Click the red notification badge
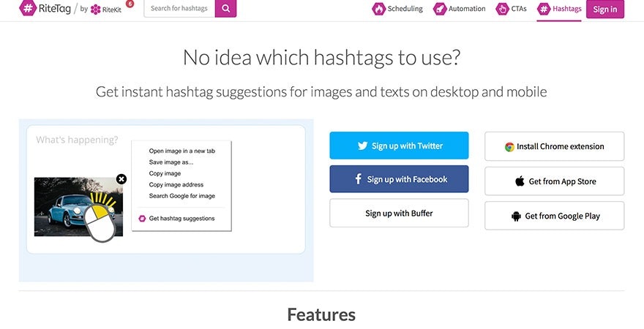644x329 pixels. 130,4
